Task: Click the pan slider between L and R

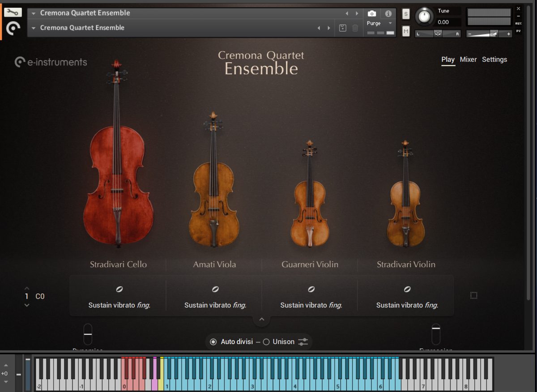Action: (438, 34)
